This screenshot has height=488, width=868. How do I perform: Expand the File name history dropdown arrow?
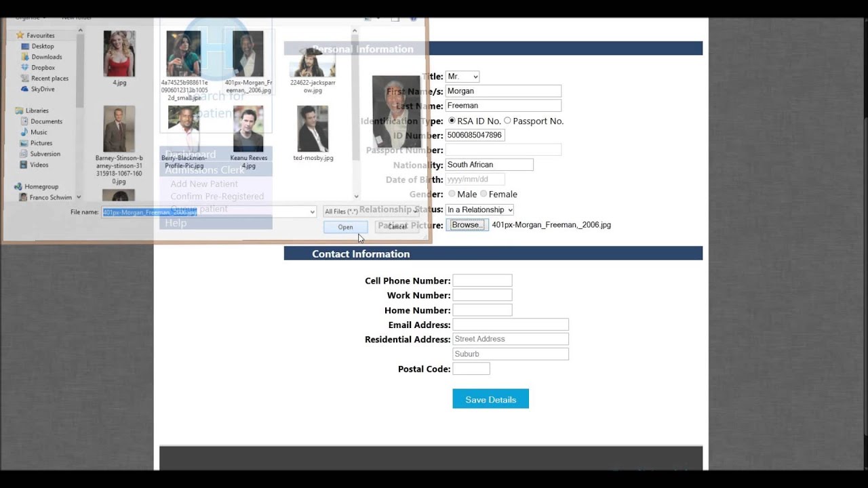pos(312,212)
